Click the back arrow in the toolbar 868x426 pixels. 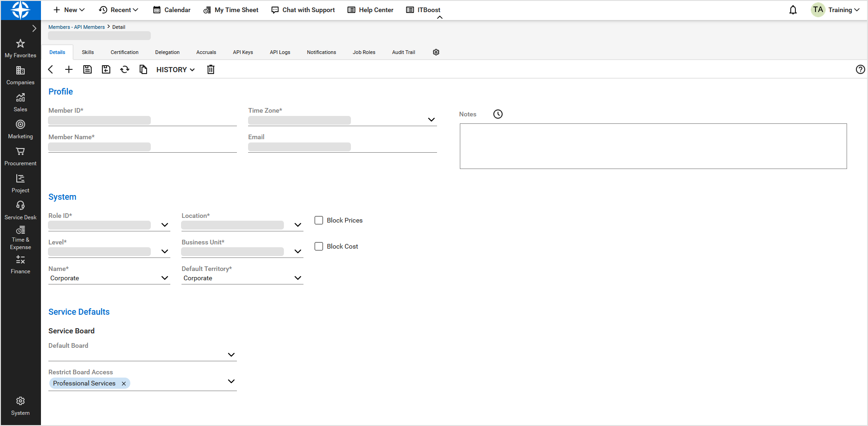point(51,69)
